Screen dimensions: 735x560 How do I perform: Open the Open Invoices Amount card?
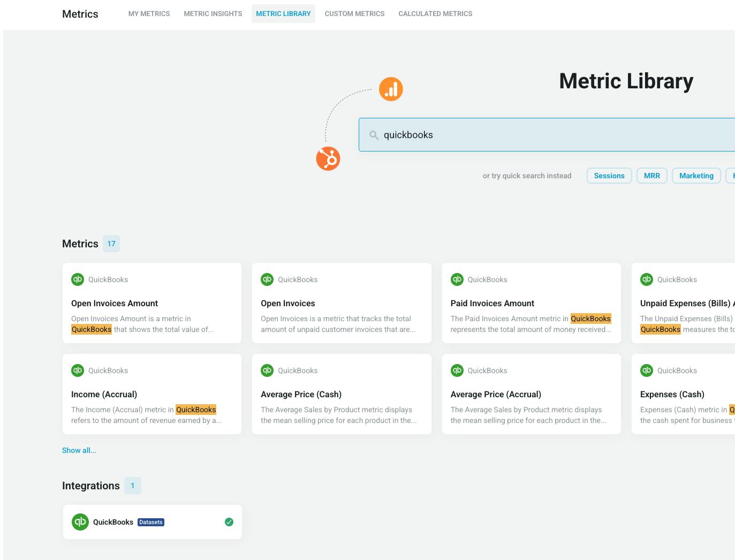tap(152, 303)
